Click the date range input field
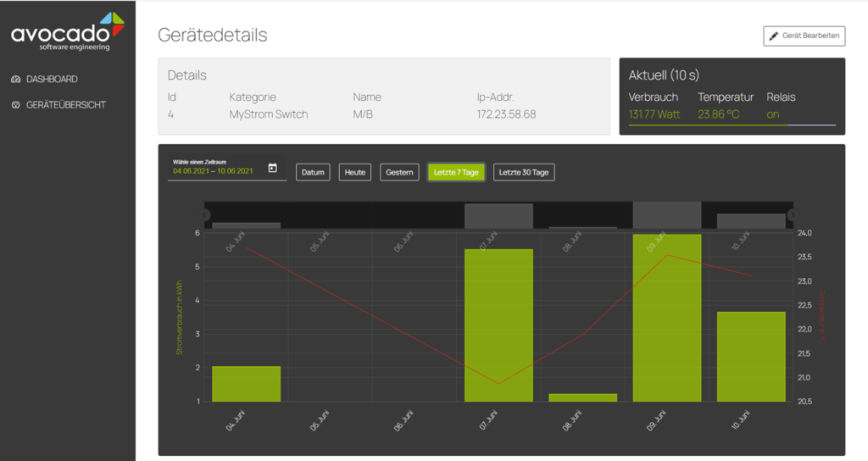 pyautogui.click(x=216, y=170)
